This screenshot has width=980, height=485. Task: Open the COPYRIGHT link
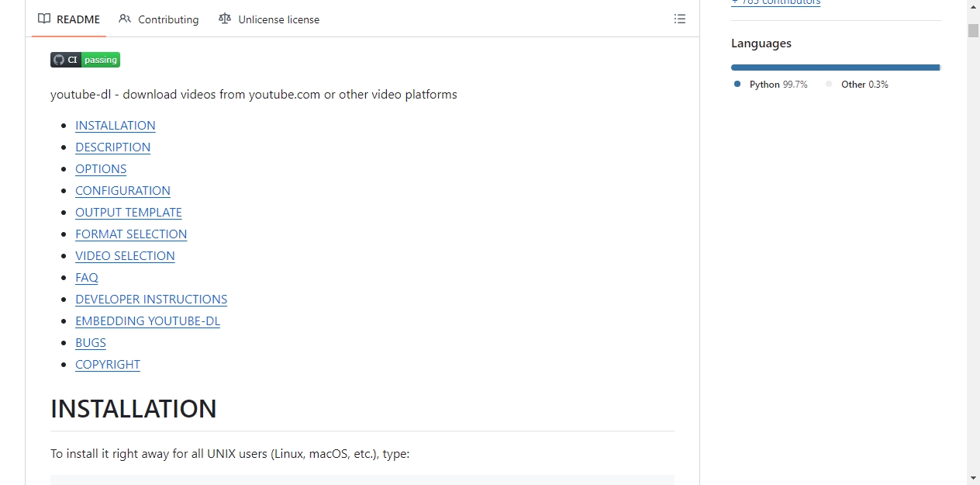108,364
